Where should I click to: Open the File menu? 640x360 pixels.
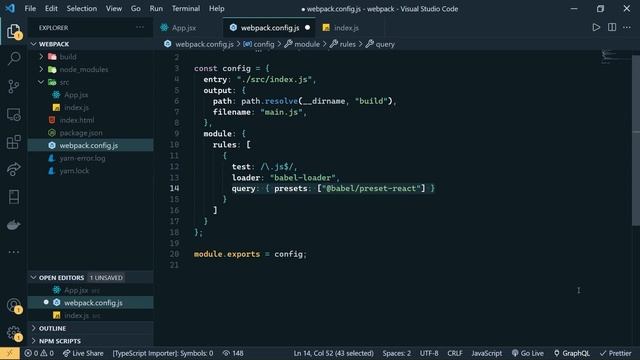pos(30,9)
